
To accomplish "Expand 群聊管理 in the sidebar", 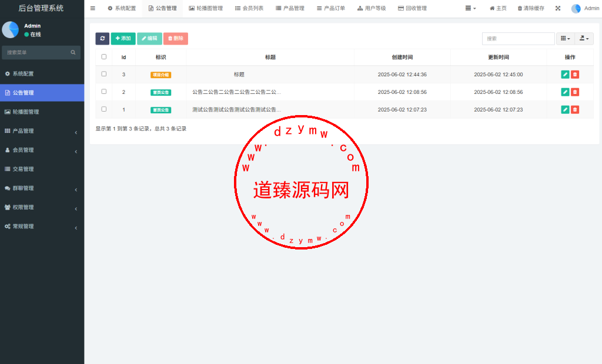I will (42, 188).
